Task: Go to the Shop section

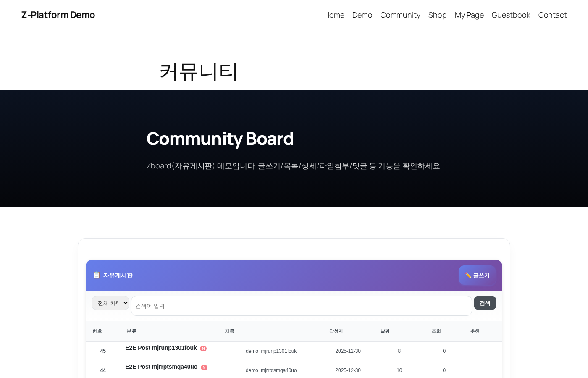Action: 437,15
